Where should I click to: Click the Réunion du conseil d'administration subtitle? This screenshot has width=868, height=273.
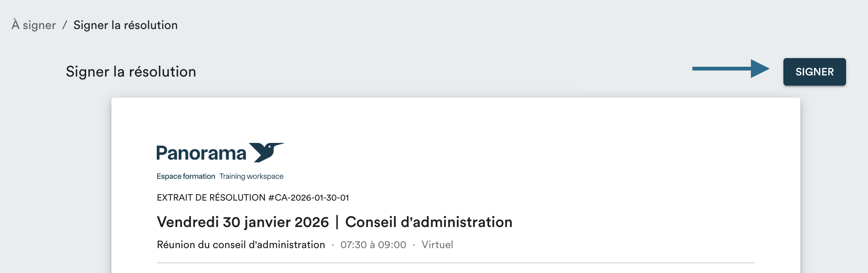click(x=241, y=245)
